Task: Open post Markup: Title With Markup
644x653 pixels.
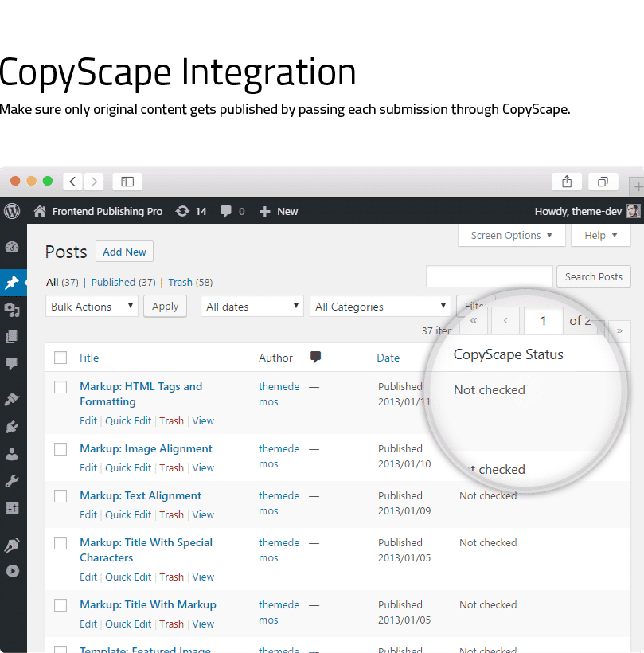Action: 148,604
